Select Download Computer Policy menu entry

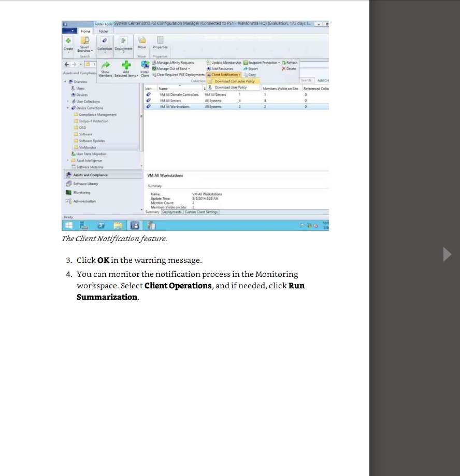pos(234,81)
